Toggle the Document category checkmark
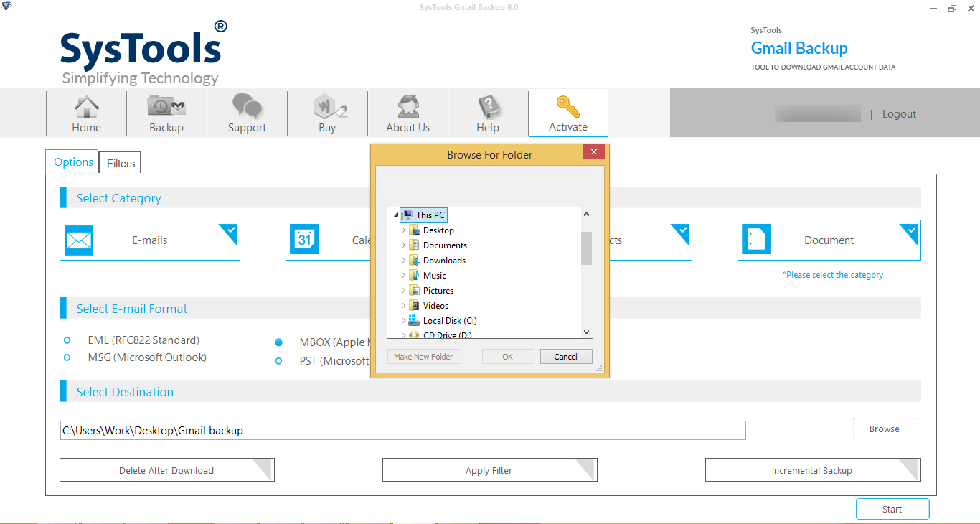 (910, 231)
